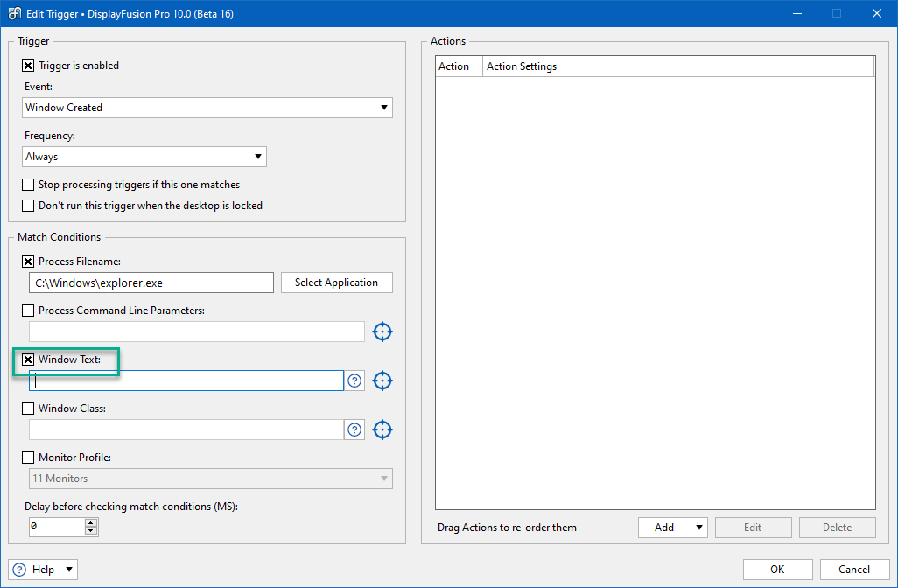Screen dimensions: 898x588
Task: Click into the Window Text input field
Action: click(186, 381)
